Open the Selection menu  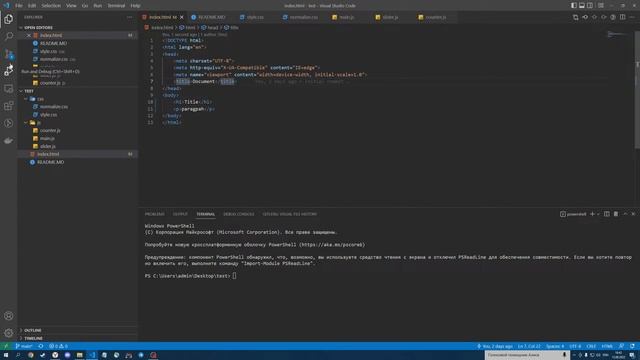point(51,6)
